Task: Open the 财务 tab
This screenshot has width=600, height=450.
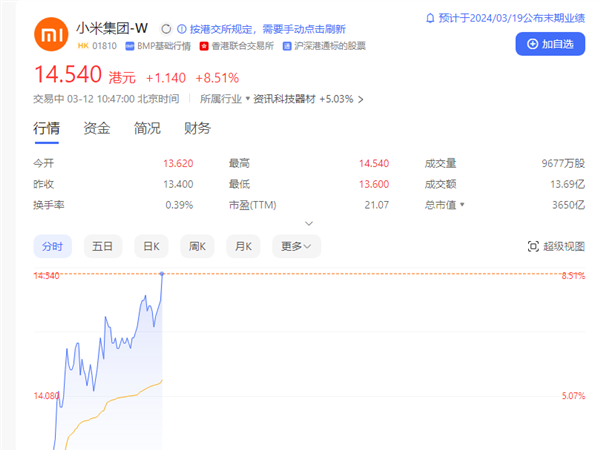Action: click(197, 128)
